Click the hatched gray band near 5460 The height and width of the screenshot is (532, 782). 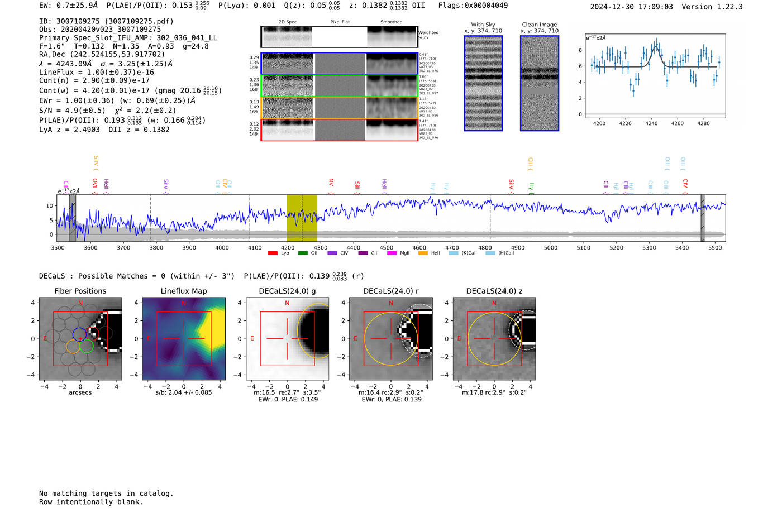coord(703,218)
